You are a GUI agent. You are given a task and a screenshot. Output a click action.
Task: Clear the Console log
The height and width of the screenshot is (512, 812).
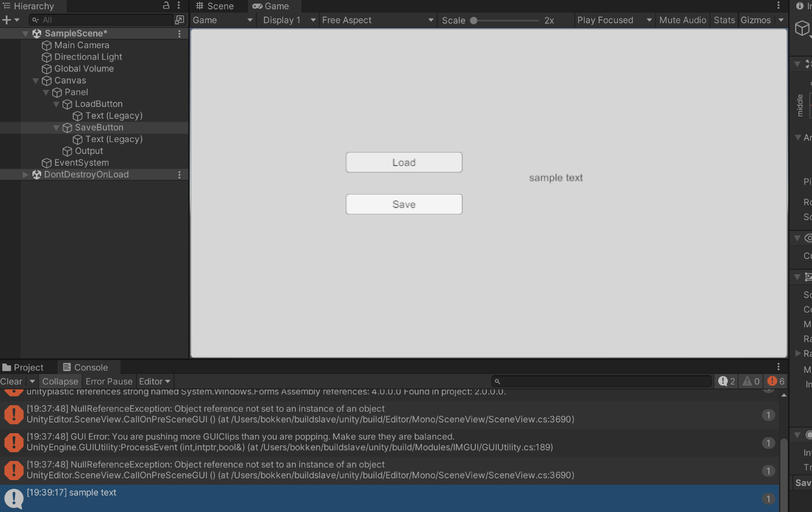click(12, 381)
